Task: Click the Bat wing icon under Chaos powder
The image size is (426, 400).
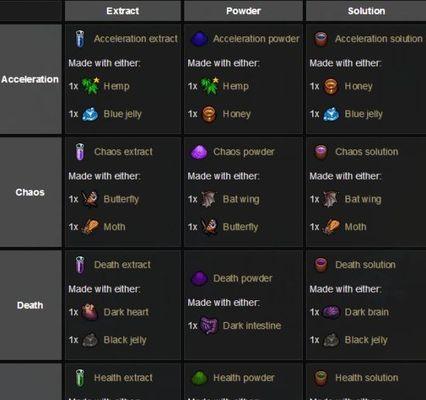Action: tap(209, 199)
